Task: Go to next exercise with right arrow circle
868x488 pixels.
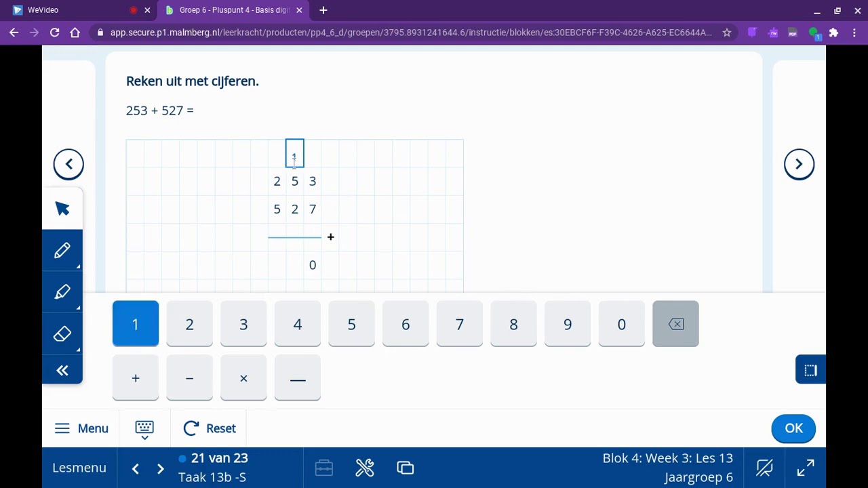Action: (x=799, y=164)
